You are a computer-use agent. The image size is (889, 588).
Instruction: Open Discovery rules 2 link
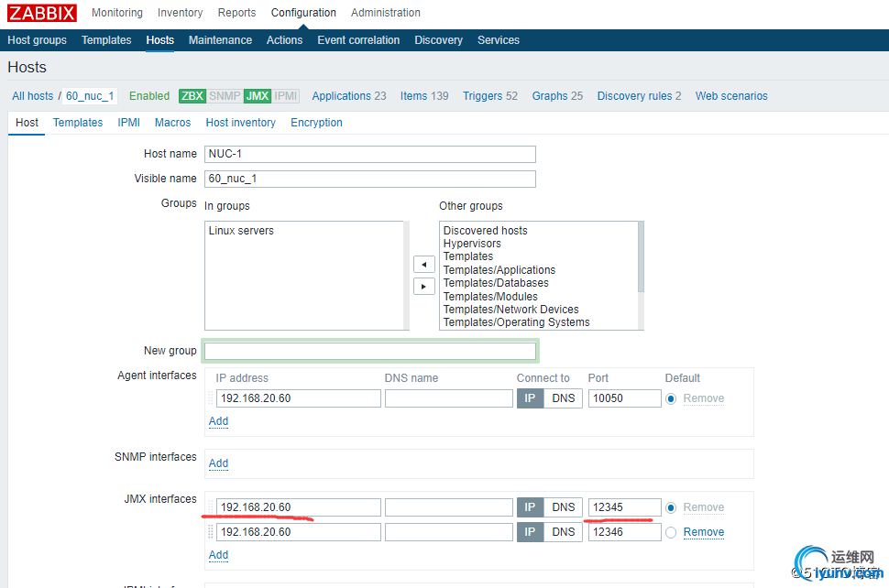pyautogui.click(x=639, y=96)
